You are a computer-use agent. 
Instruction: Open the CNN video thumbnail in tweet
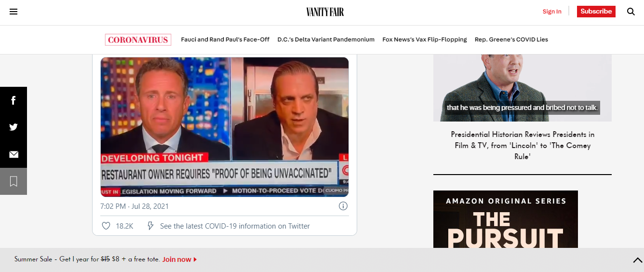[225, 127]
